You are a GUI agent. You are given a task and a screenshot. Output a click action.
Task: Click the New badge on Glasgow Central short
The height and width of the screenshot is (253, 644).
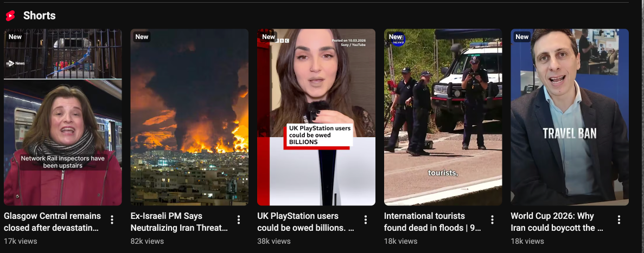[x=15, y=36]
